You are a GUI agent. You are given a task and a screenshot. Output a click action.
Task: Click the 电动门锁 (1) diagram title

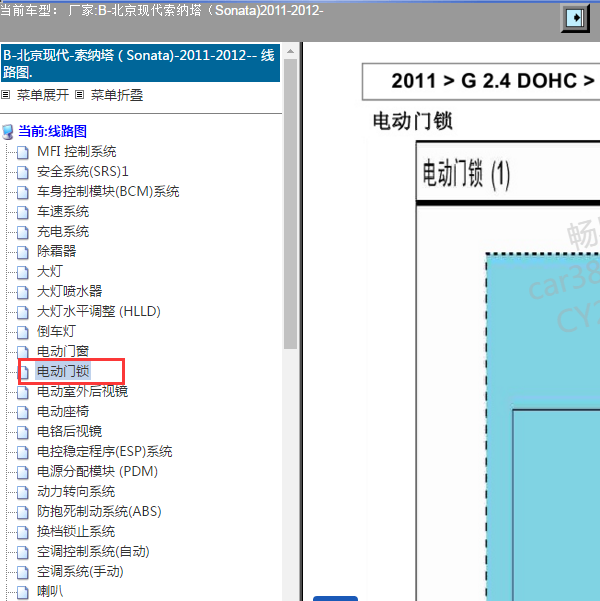coord(466,174)
